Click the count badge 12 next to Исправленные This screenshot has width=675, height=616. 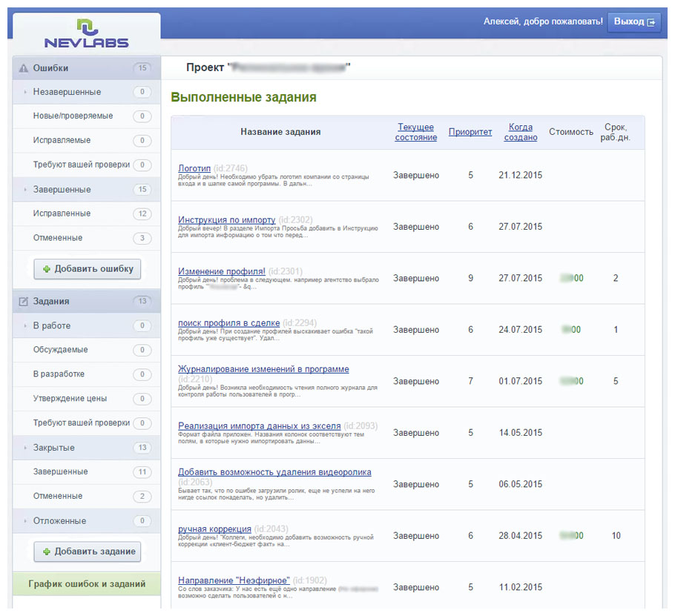coord(142,213)
